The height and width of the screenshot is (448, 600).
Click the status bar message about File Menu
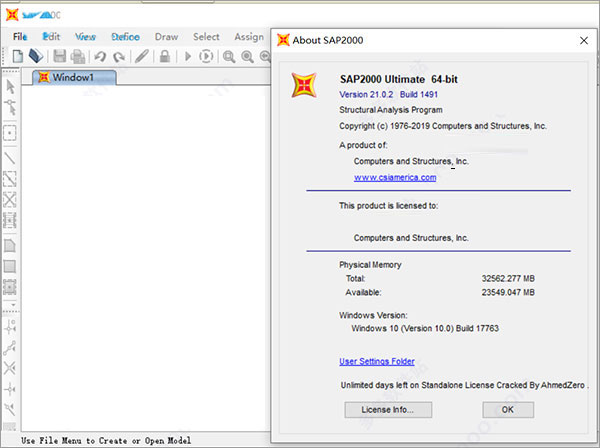[x=106, y=441]
